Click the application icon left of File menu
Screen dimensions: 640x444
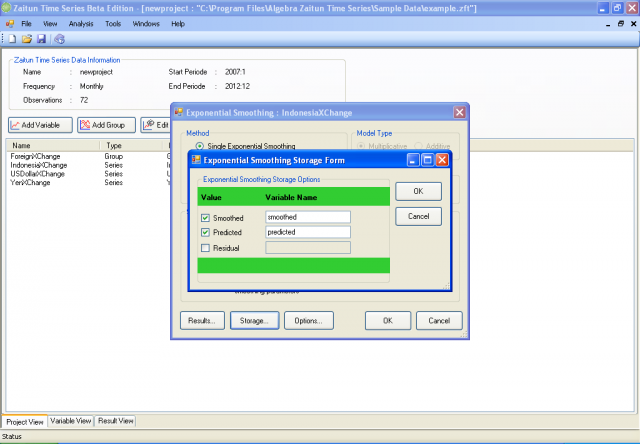click(9, 22)
